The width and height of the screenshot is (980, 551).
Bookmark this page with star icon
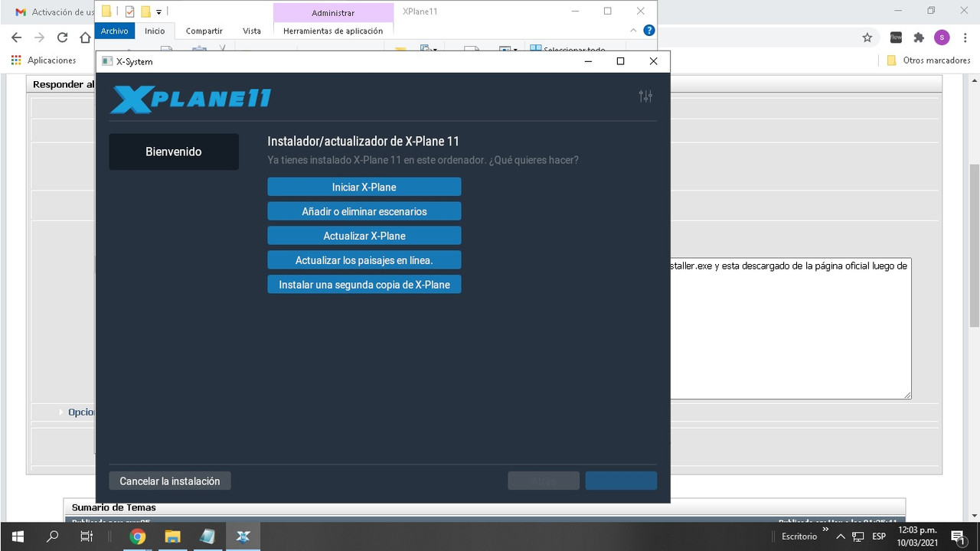[x=867, y=37]
